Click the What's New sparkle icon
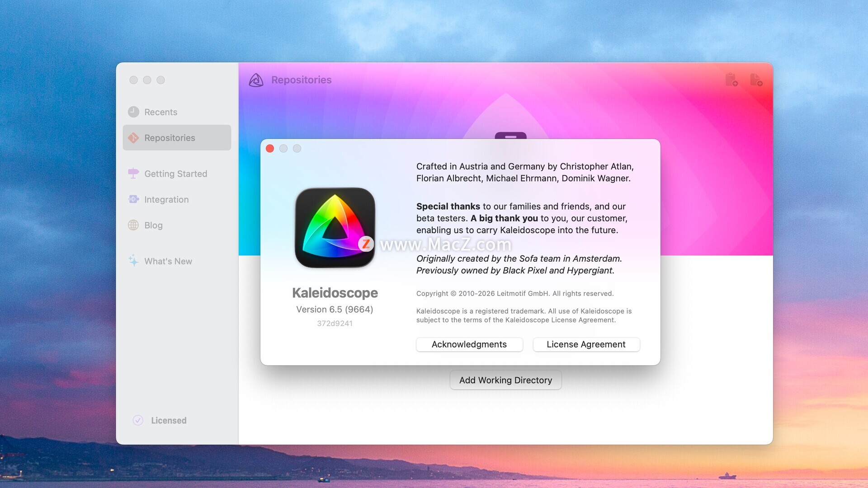Viewport: 868px width, 488px height. pos(133,261)
